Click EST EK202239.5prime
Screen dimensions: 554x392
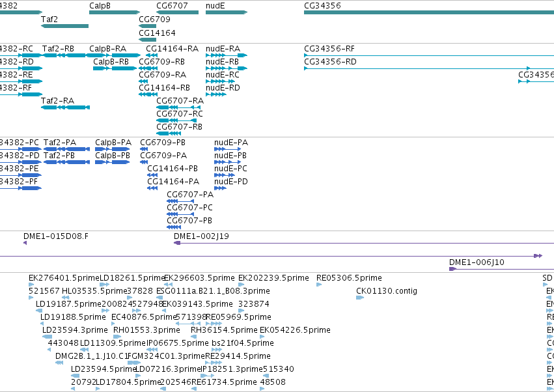pyautogui.click(x=242, y=285)
